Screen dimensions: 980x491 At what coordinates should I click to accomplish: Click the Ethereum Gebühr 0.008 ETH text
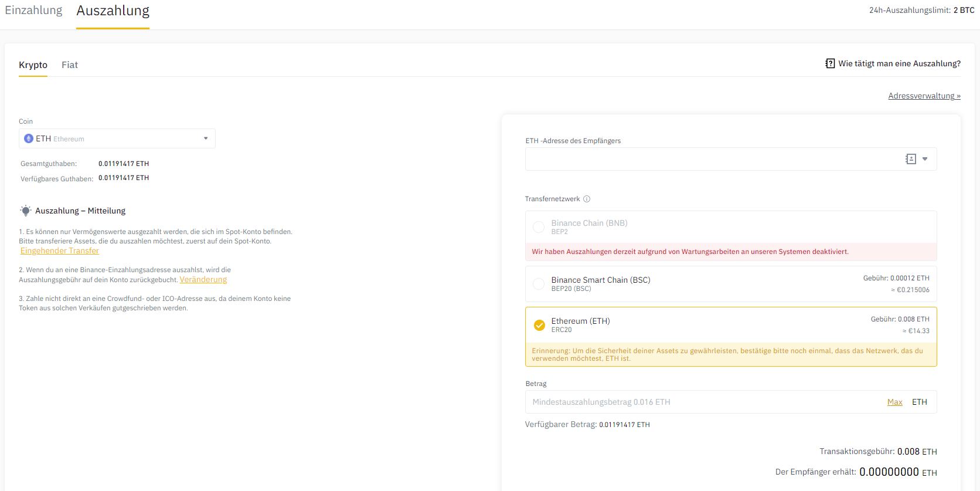click(x=900, y=319)
